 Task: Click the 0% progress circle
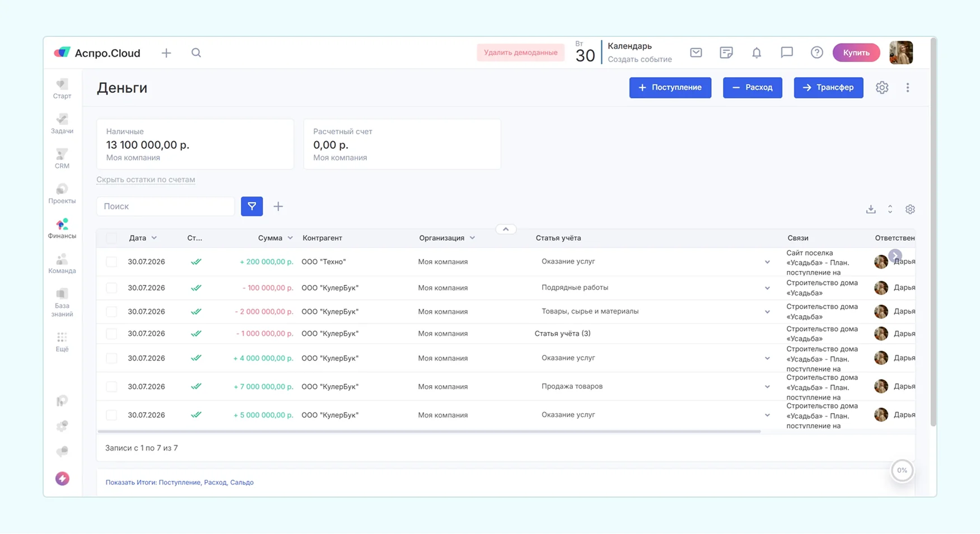[x=902, y=471]
